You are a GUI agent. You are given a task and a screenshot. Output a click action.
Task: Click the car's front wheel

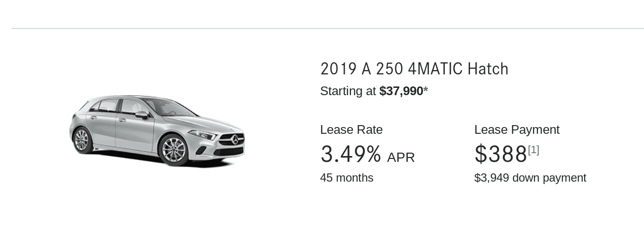point(173,150)
